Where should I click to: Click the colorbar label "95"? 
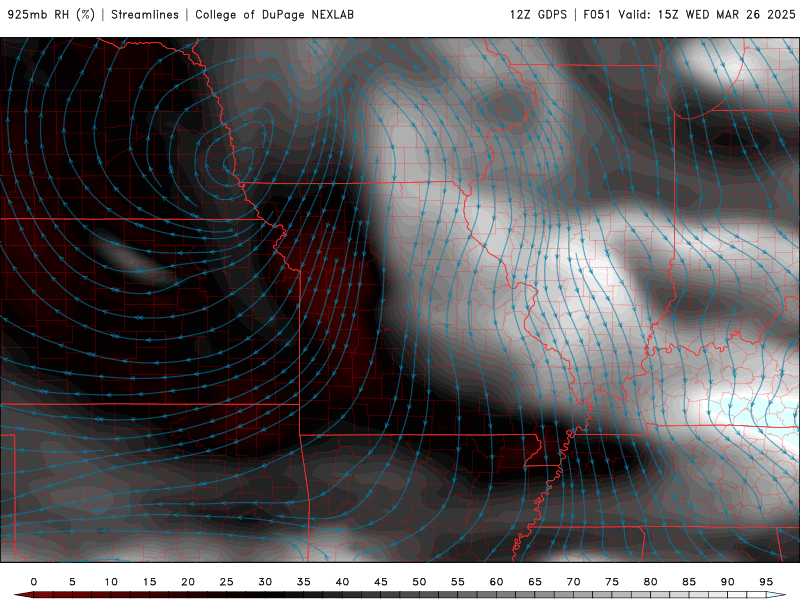pos(766,582)
